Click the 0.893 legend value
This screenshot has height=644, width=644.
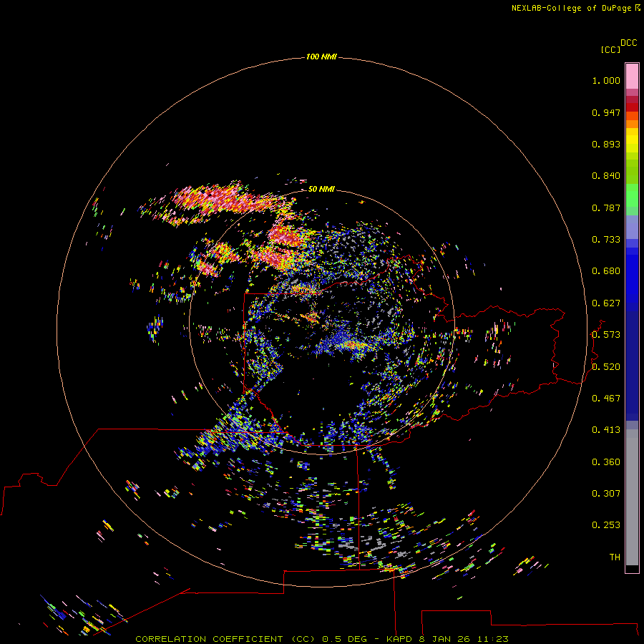606,144
